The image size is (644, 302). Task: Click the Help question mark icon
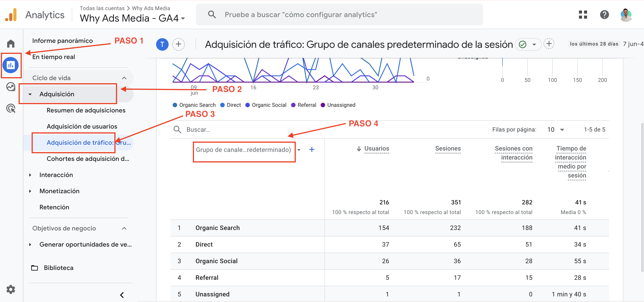604,15
